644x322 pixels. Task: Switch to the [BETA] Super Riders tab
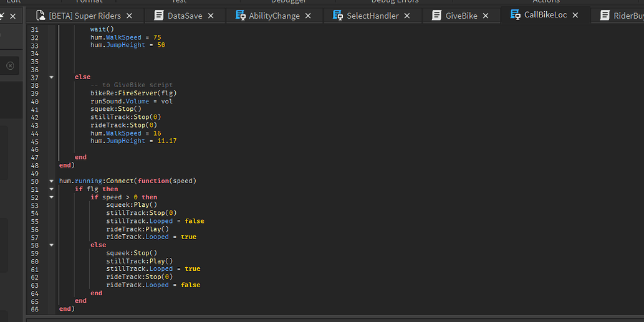tap(85, 16)
